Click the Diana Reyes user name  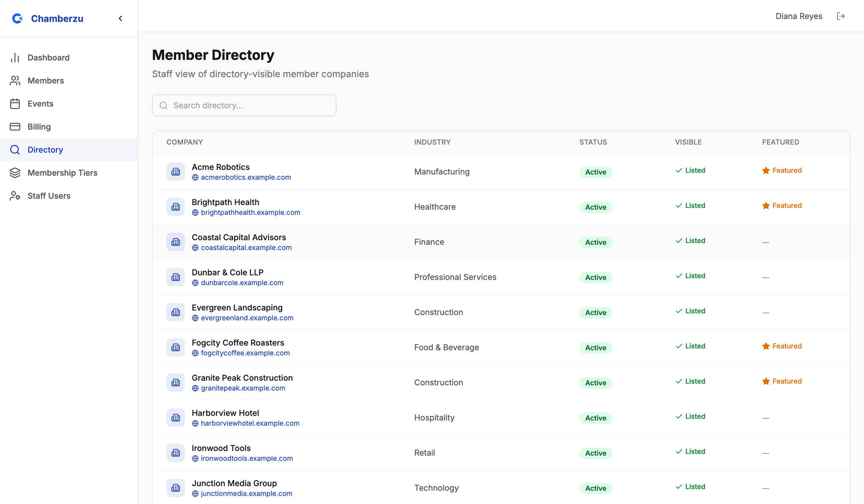click(x=799, y=16)
